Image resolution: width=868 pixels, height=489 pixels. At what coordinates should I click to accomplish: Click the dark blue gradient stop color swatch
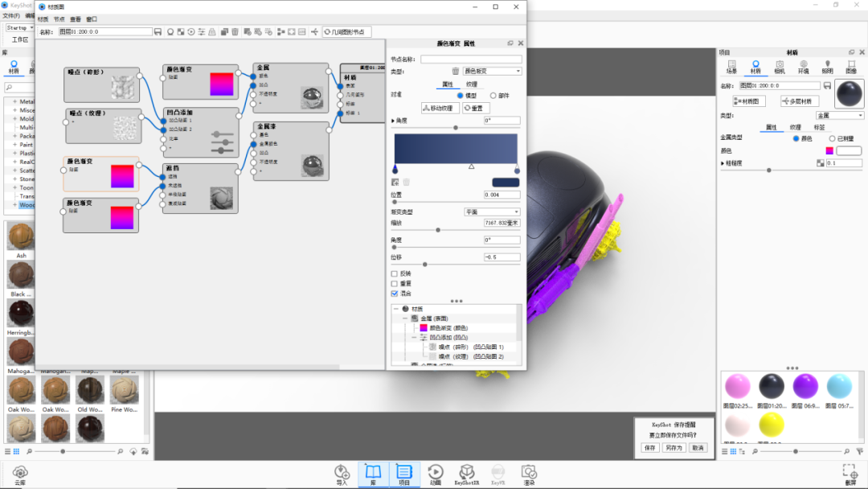[x=506, y=183]
